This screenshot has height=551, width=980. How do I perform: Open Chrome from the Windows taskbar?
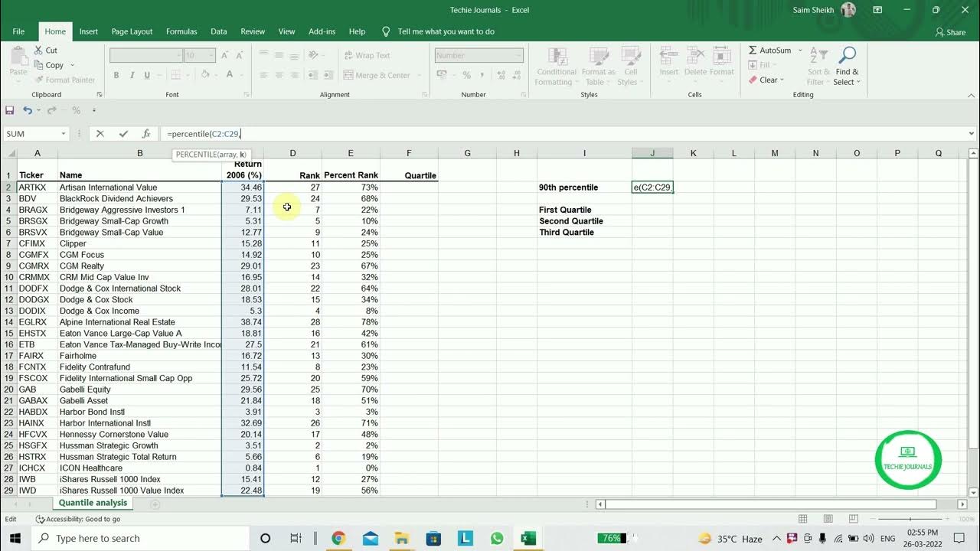pos(338,538)
